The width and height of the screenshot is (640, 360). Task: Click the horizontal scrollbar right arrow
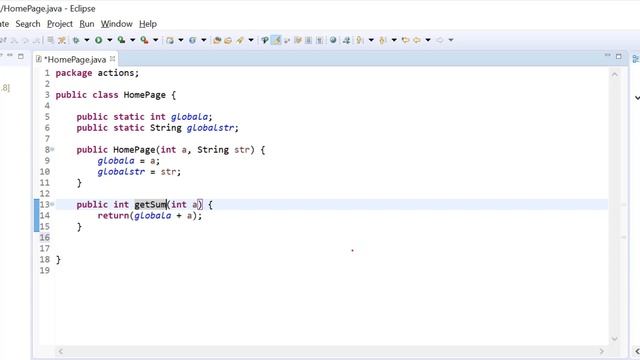(601, 351)
